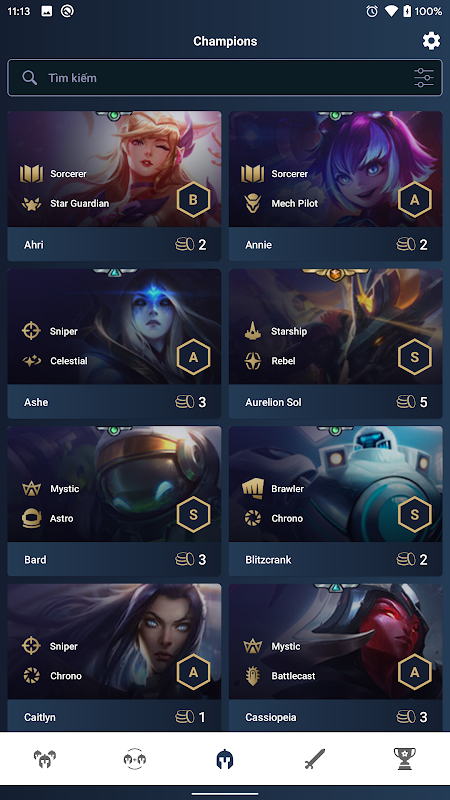Viewport: 450px width, 800px height.
Task: Tap the magnifying glass search icon
Action: [30, 78]
